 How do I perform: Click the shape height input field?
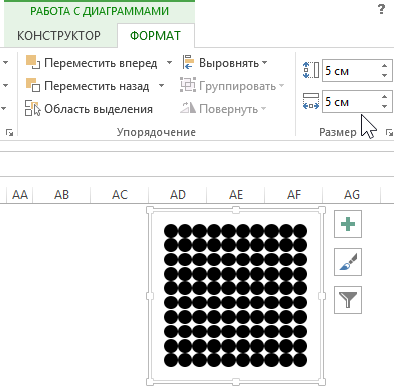coord(350,71)
